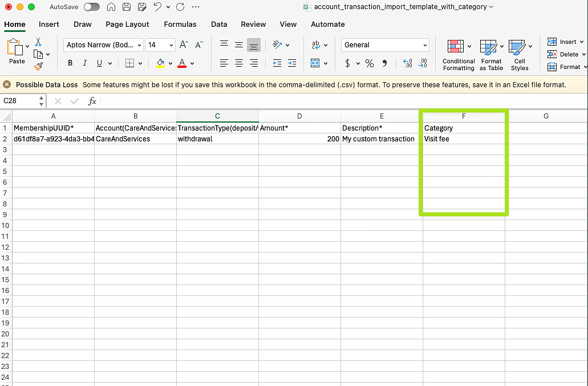Click the Format as Table button
Viewport: 588px width, 386px height.
click(x=490, y=55)
